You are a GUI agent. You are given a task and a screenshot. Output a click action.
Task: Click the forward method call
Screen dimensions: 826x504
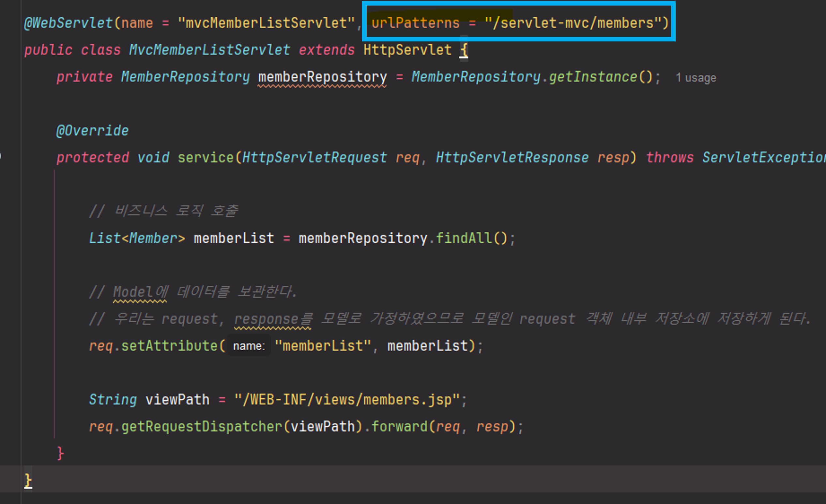399,427
